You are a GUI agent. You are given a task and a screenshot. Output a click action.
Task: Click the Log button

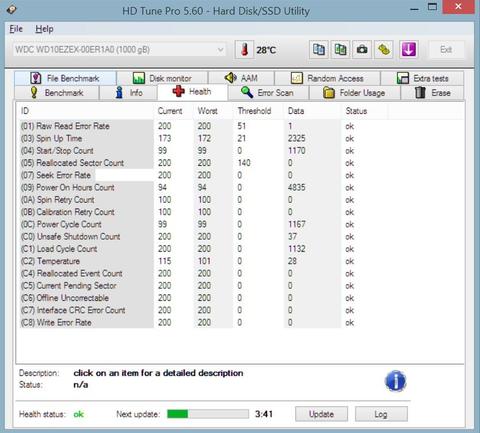[x=381, y=414]
